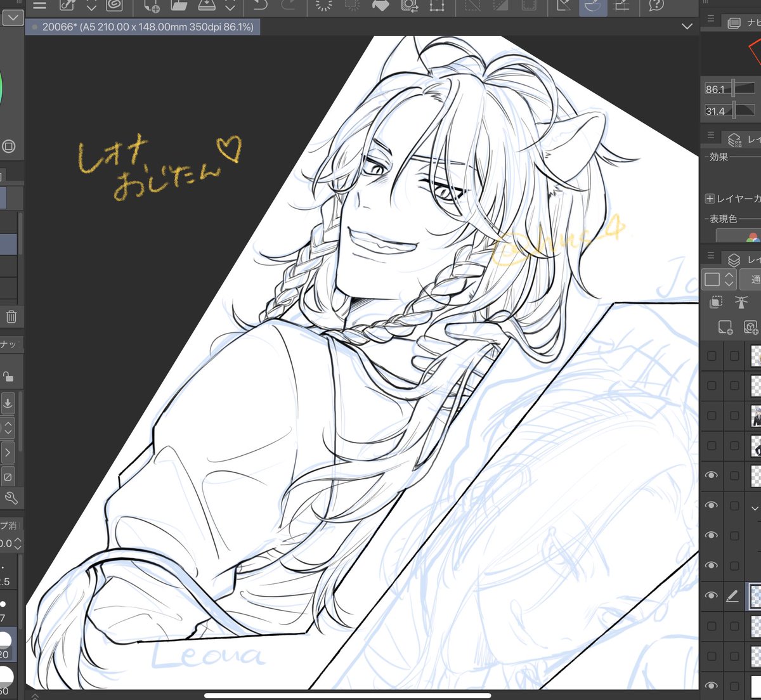
Task: Open the layer property panel hamburger menu
Action: pos(710,135)
